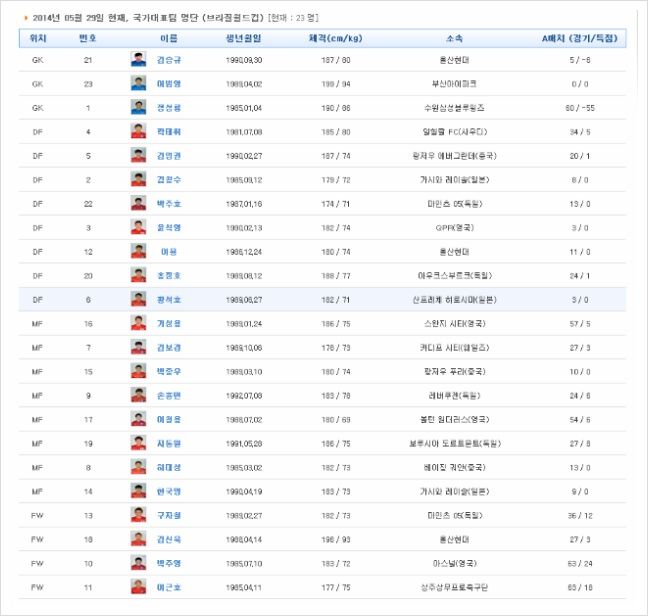Click the player photo next to 이청용

(x=138, y=419)
